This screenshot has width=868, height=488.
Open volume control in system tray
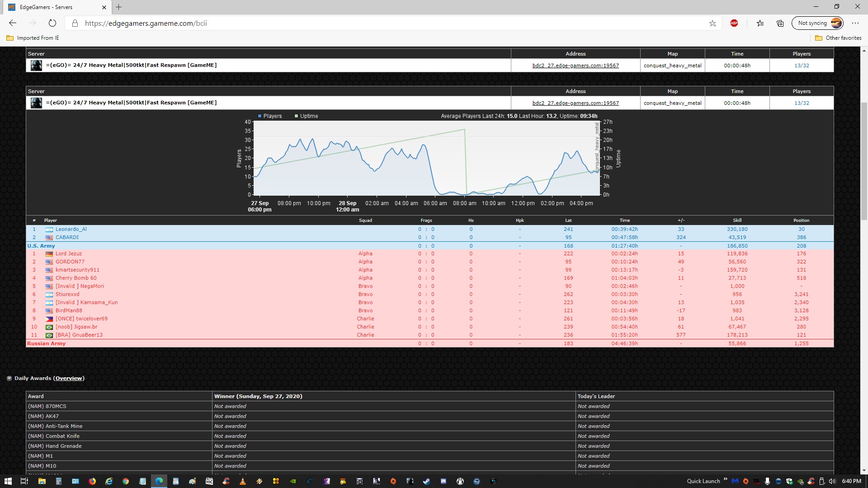[x=832, y=481]
